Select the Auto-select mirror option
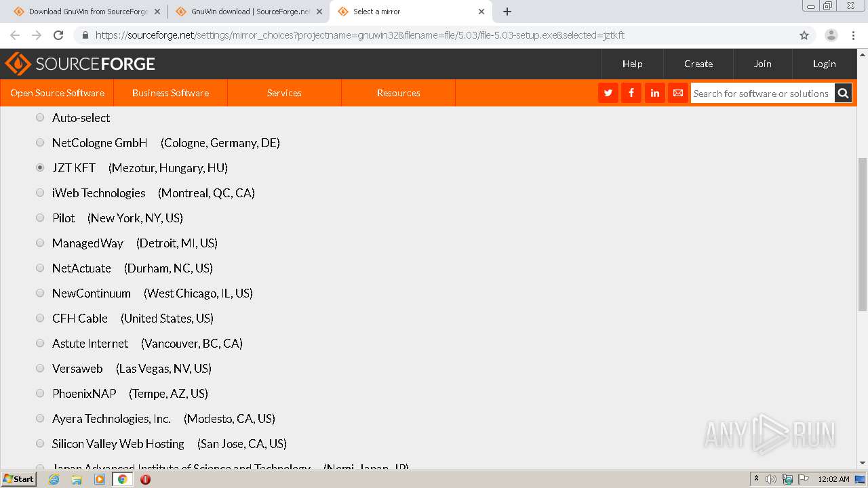This screenshot has width=868, height=488. 40,117
